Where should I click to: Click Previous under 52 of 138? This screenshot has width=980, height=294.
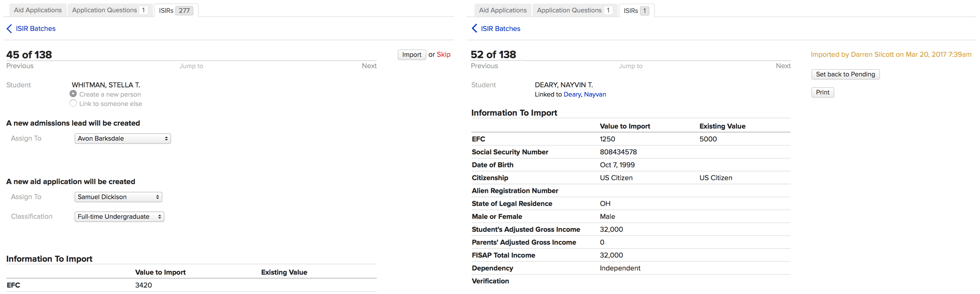tap(484, 66)
